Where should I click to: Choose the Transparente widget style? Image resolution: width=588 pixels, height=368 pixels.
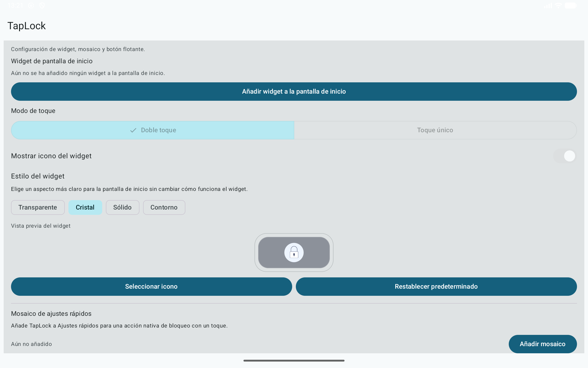tap(38, 207)
